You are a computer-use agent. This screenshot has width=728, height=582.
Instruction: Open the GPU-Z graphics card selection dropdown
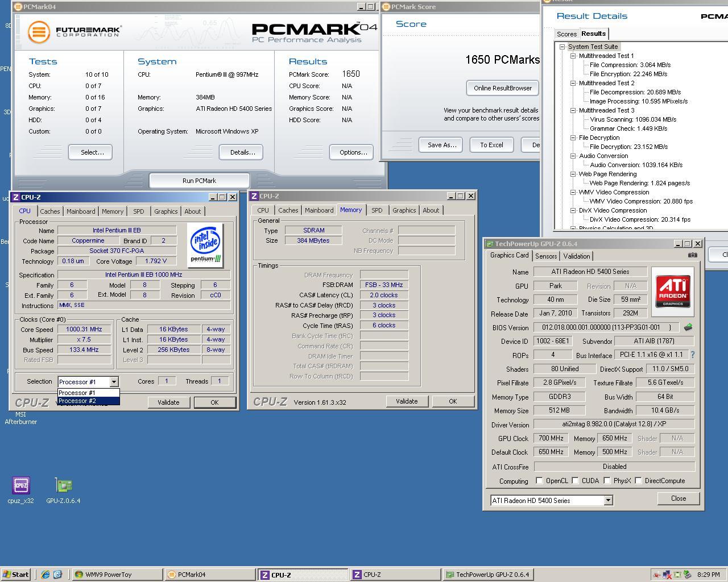(x=608, y=501)
